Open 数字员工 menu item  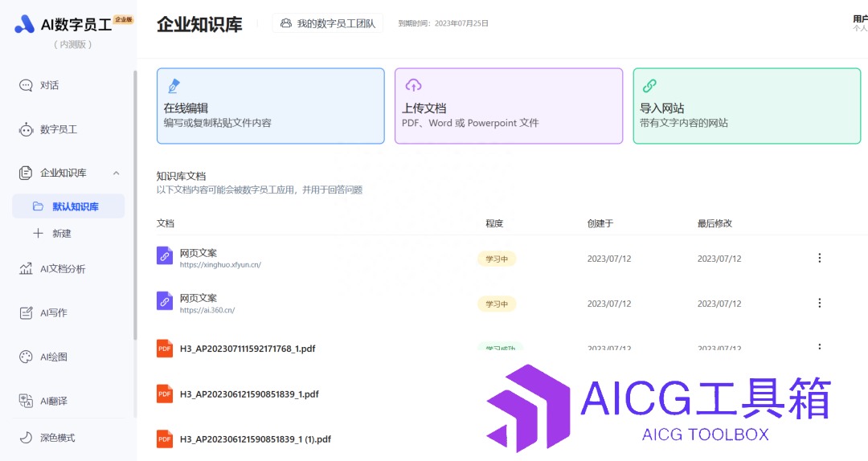(59, 129)
